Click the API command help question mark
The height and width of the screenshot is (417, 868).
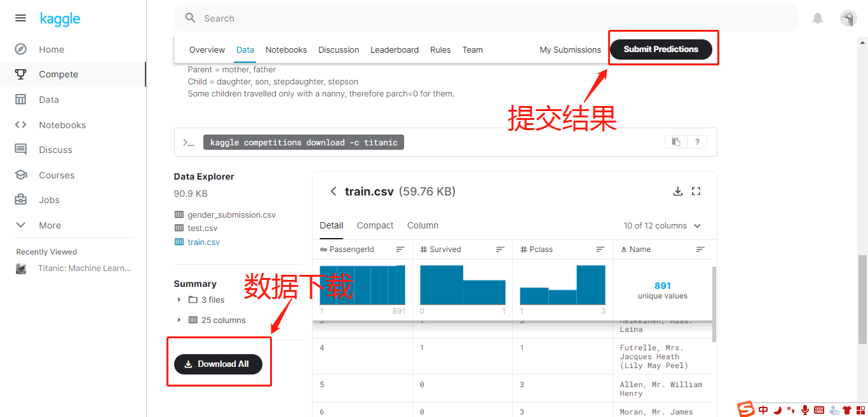[697, 142]
